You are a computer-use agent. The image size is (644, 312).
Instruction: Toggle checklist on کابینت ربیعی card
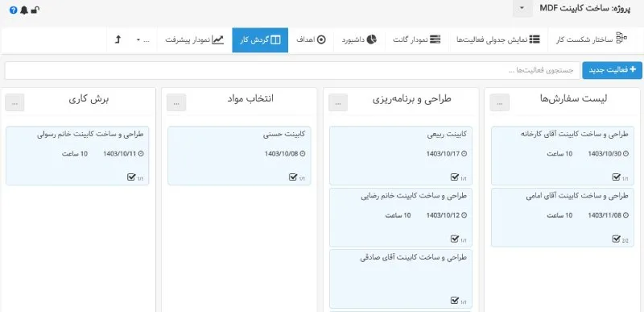(x=455, y=177)
